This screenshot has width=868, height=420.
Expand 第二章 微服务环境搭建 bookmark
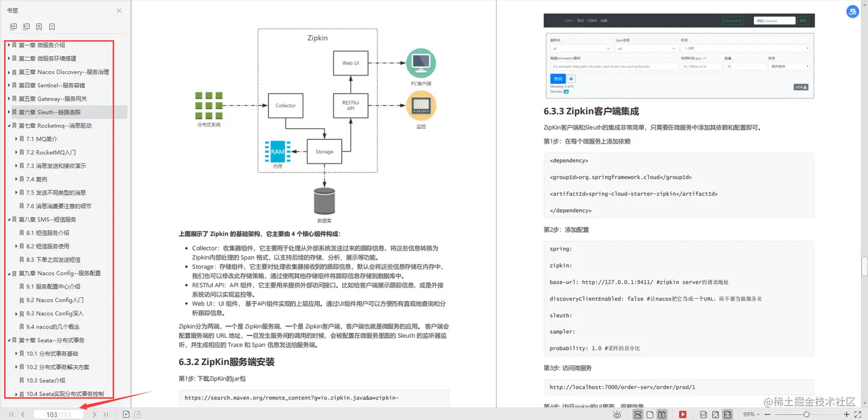click(x=9, y=59)
